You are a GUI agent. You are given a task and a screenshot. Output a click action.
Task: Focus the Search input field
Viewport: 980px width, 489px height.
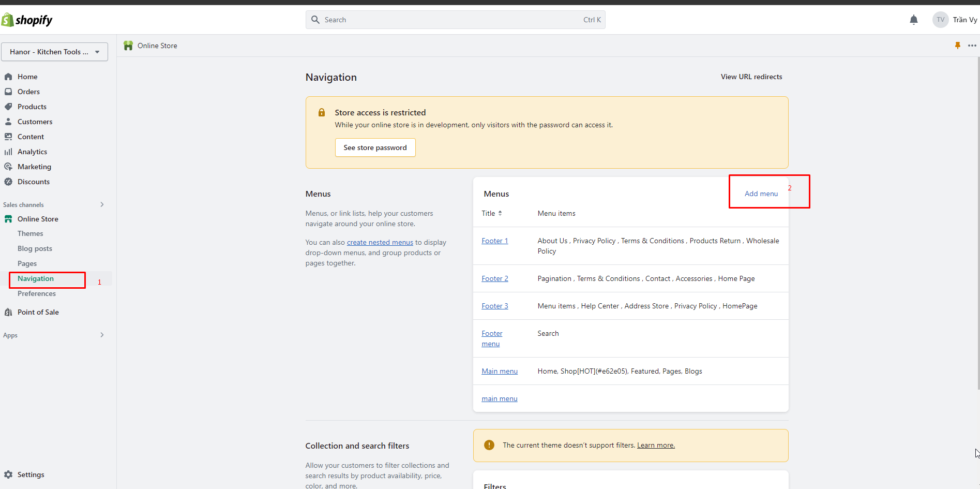point(455,20)
